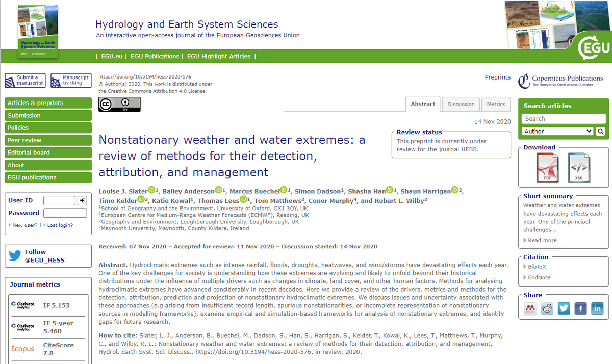Download the PDF file icon
The width and height of the screenshot is (612, 364).
pos(547,167)
